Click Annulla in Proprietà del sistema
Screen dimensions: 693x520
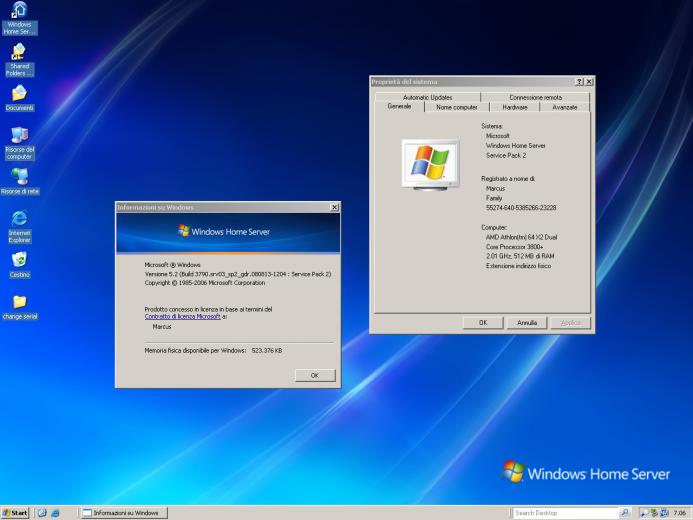pyautogui.click(x=527, y=323)
